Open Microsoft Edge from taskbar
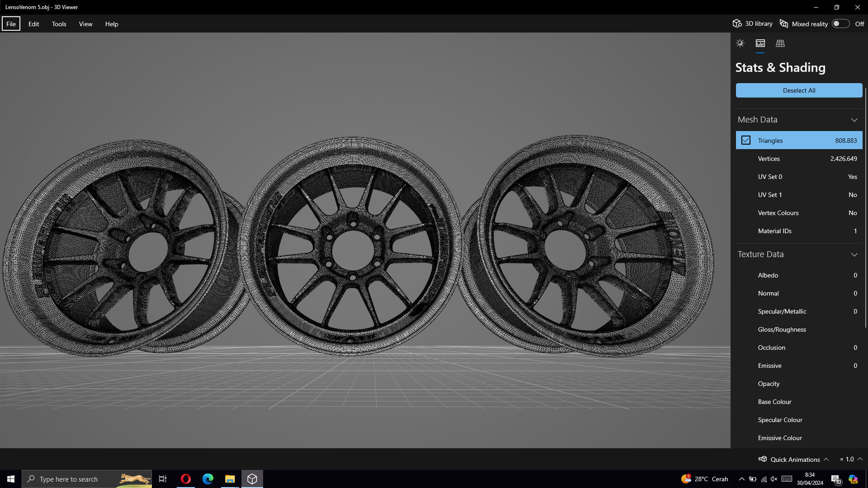Screen dimensions: 868x488 click(208, 479)
